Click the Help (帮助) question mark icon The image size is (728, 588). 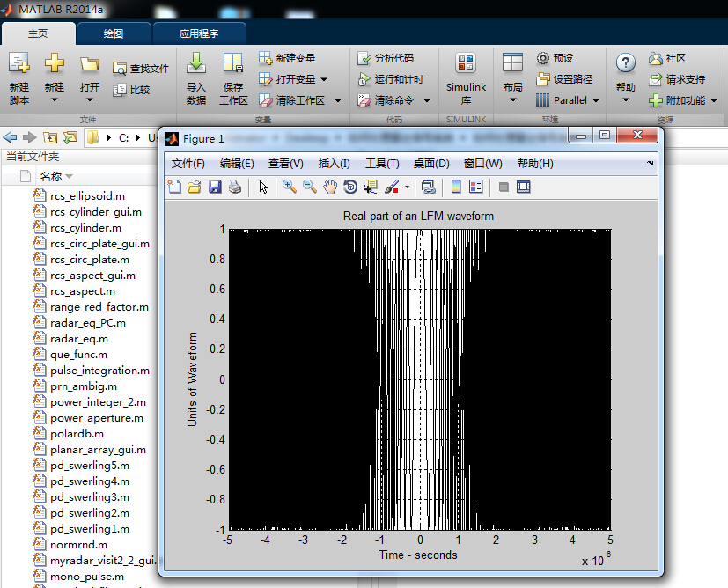(x=625, y=62)
